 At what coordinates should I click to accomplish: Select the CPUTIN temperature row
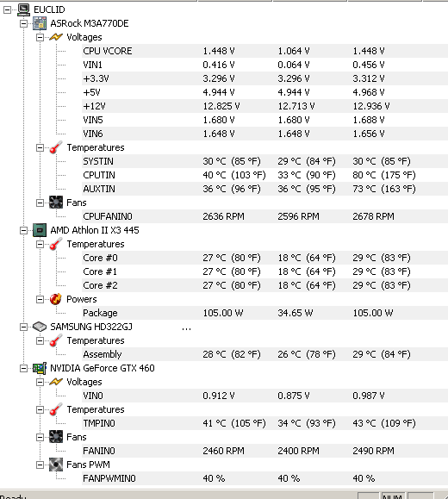(264, 175)
